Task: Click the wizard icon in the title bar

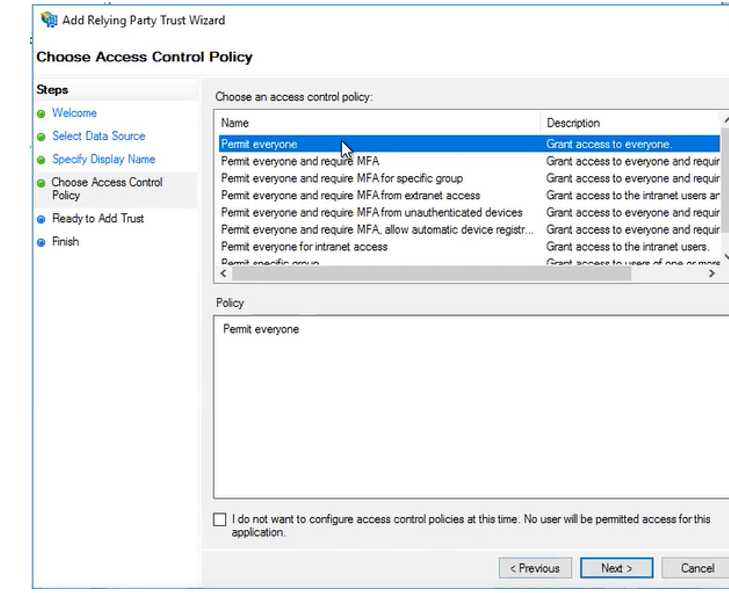Action: [49, 20]
